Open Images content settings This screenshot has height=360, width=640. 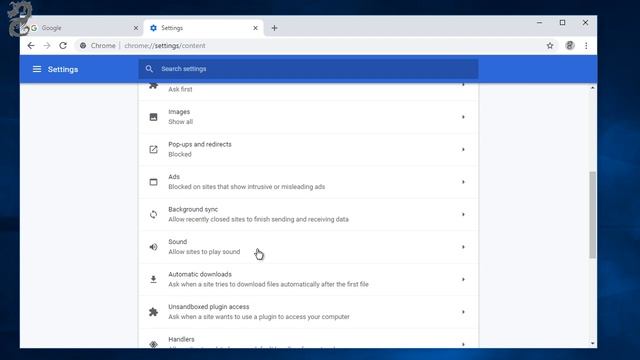(x=309, y=117)
